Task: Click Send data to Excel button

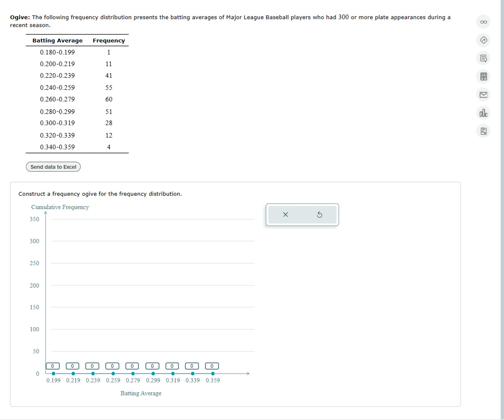Action: [x=53, y=167]
